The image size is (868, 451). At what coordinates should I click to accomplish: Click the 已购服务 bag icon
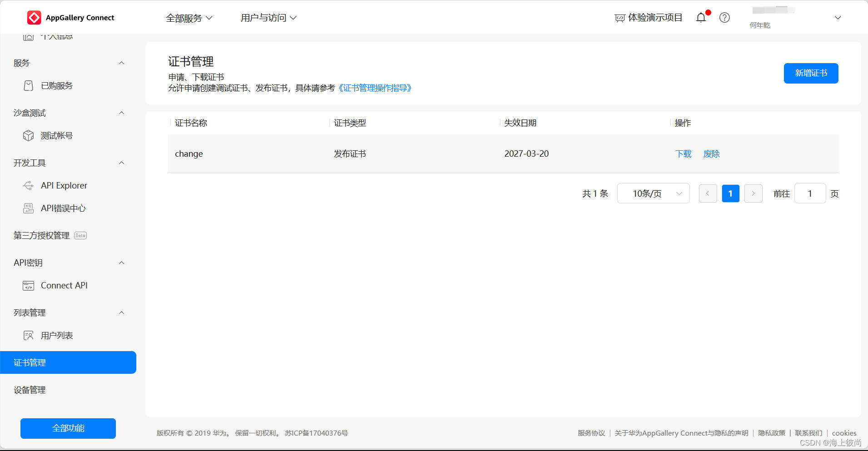click(28, 86)
